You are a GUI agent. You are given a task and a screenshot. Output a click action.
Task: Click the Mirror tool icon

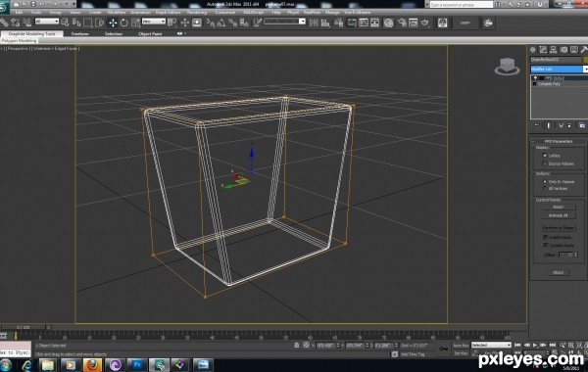point(314,23)
